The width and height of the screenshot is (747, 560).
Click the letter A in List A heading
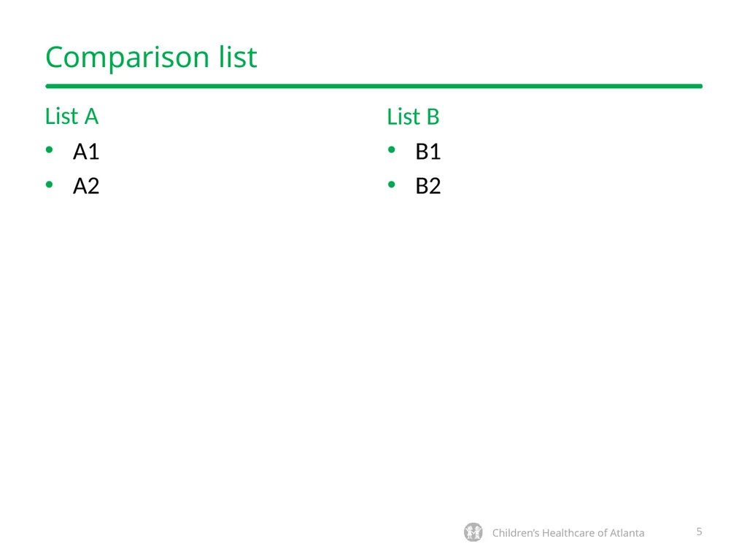91,117
